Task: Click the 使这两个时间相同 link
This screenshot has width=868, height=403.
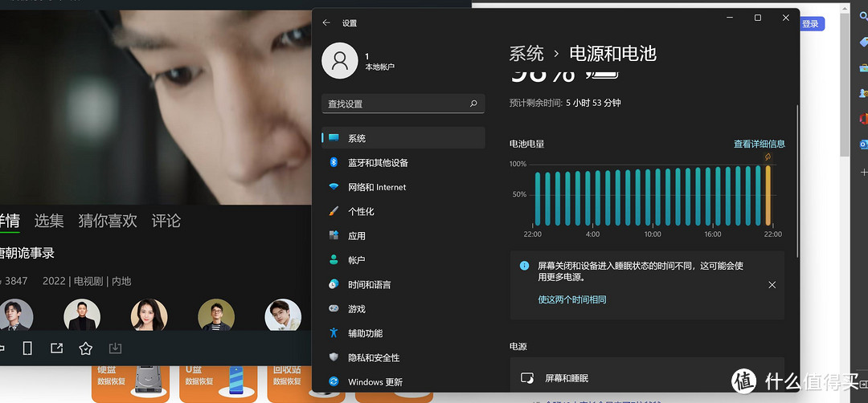Action: tap(572, 299)
